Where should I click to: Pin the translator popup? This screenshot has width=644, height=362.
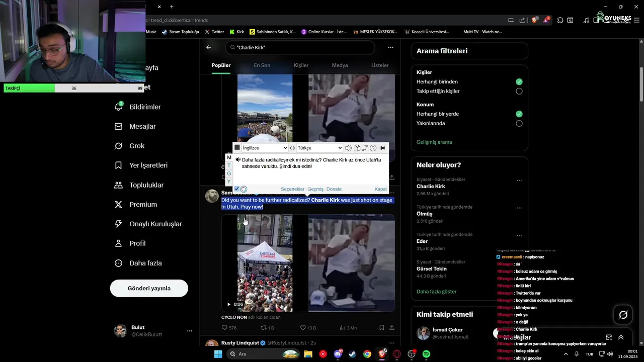(382, 148)
